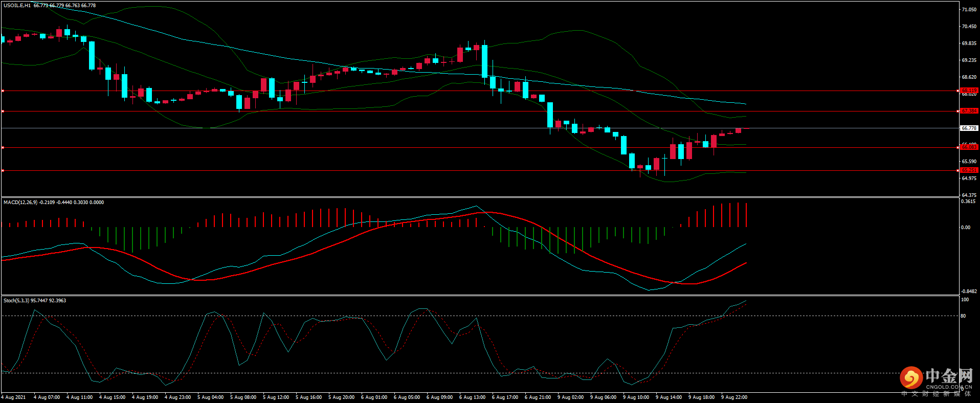The height and width of the screenshot is (403, 980).
Task: Click the 9 Aug 22:00 time label
Action: pos(734,397)
